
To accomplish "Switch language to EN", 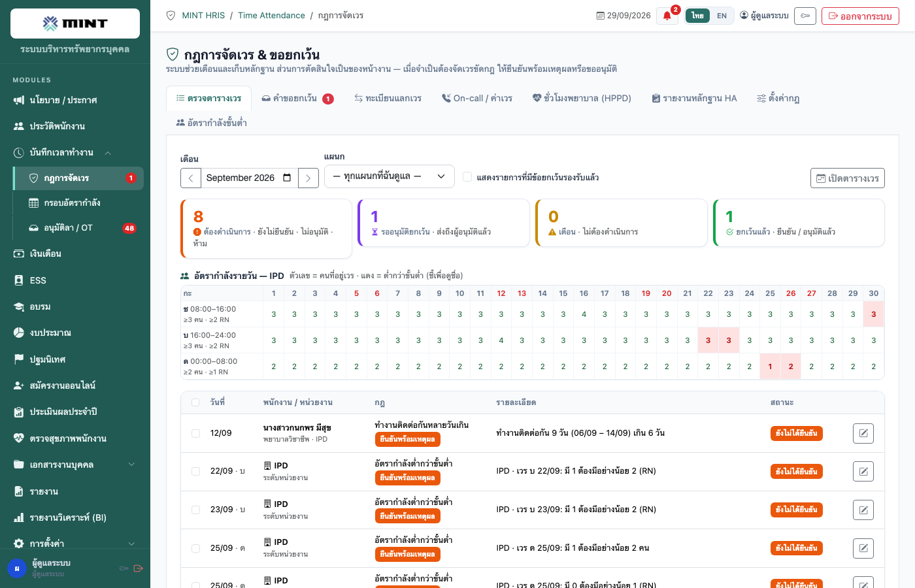I will pyautogui.click(x=722, y=16).
